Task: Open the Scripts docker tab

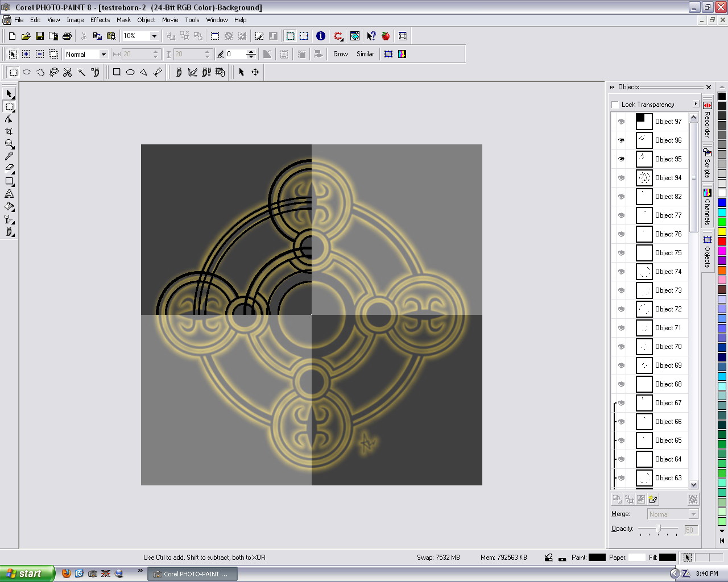Action: click(x=707, y=163)
